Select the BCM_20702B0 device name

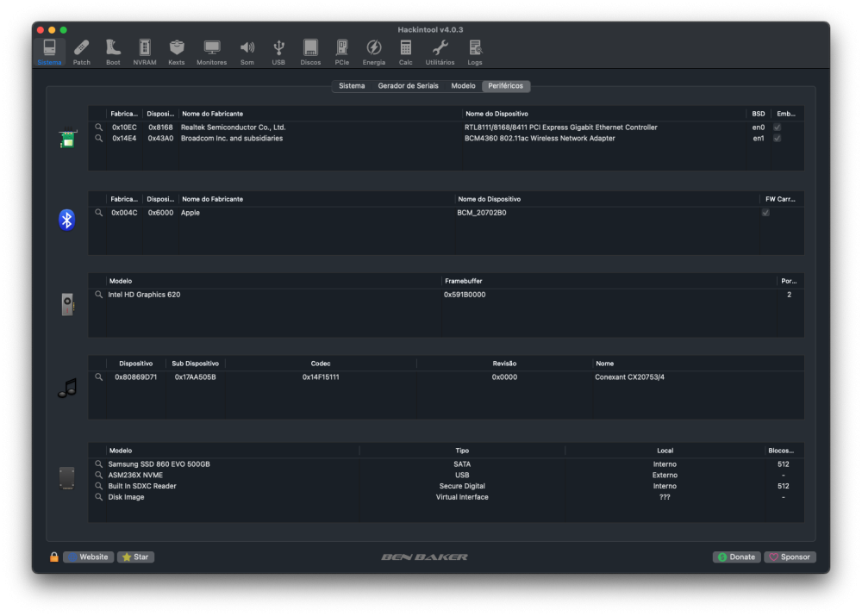[482, 212]
